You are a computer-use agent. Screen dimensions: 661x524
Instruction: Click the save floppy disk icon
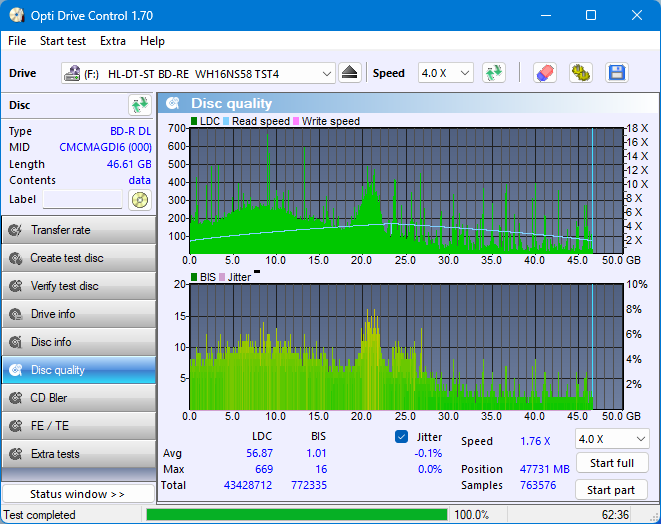616,73
